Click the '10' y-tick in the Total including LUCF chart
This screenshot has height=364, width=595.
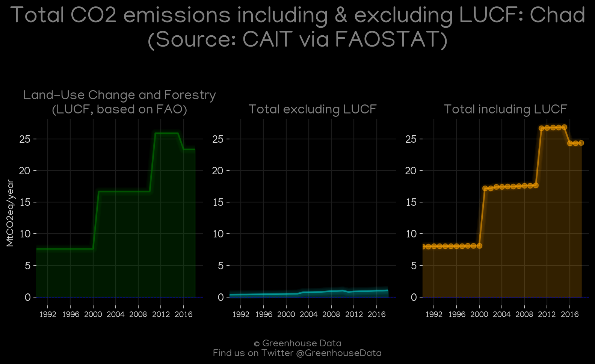click(x=411, y=234)
